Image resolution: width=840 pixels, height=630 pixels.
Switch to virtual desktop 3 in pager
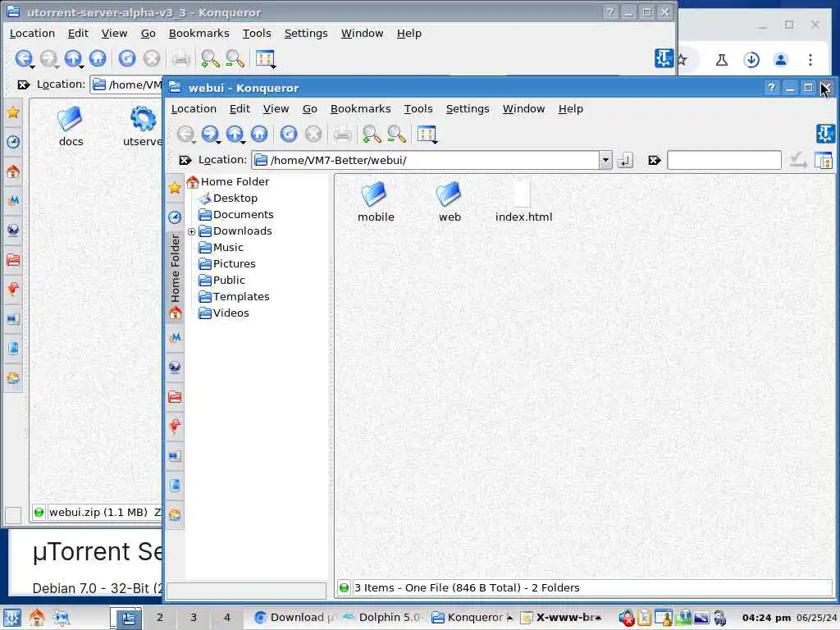click(194, 617)
